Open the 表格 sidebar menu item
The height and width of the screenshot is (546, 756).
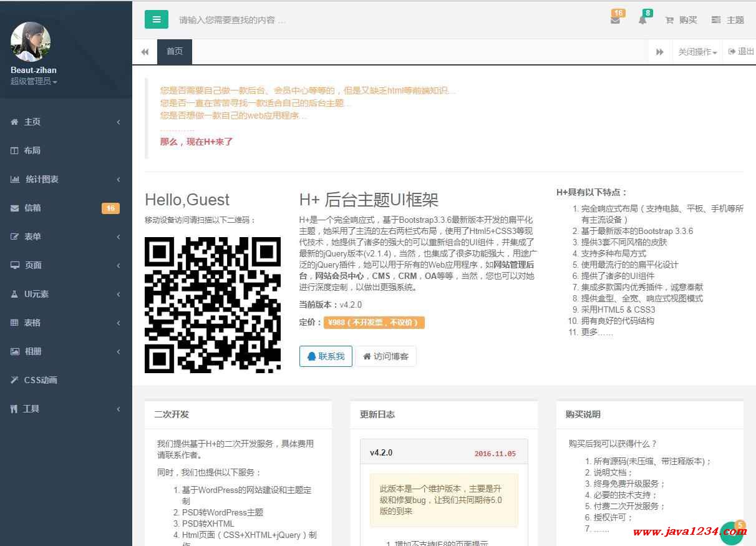(x=66, y=323)
